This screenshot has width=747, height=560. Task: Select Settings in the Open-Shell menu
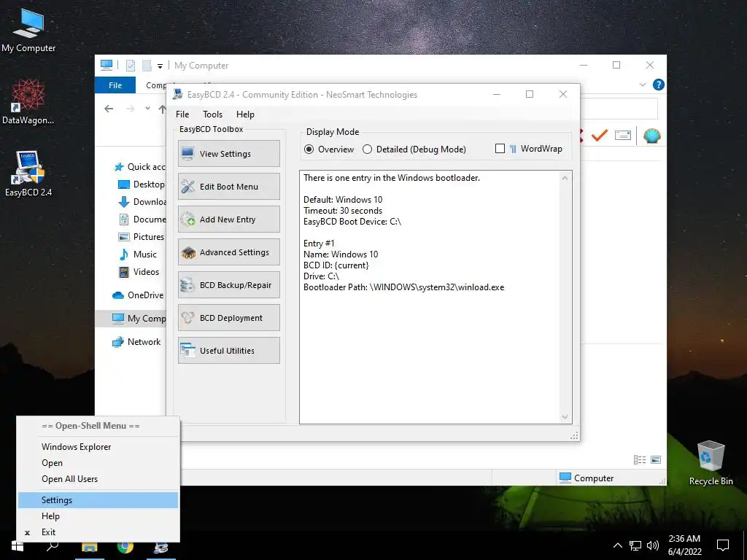pyautogui.click(x=98, y=500)
